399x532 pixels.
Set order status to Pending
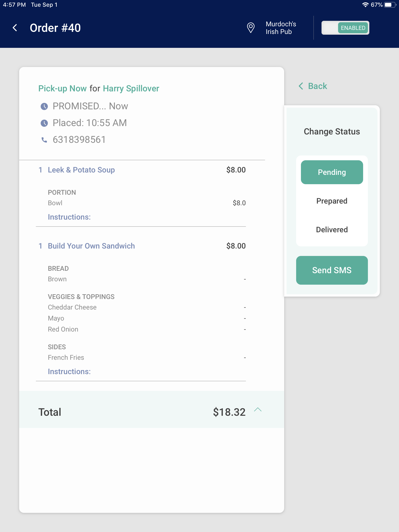point(332,172)
